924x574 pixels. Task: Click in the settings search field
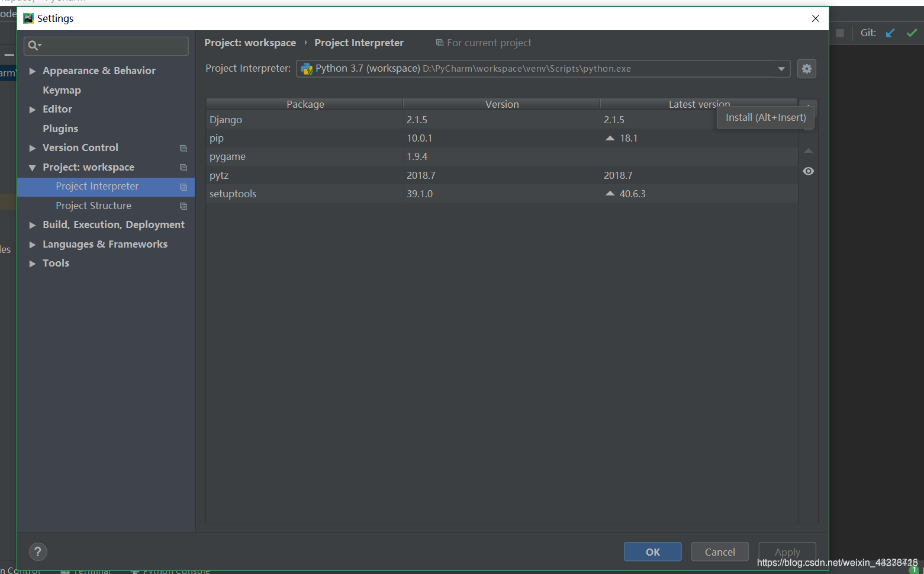coord(106,46)
